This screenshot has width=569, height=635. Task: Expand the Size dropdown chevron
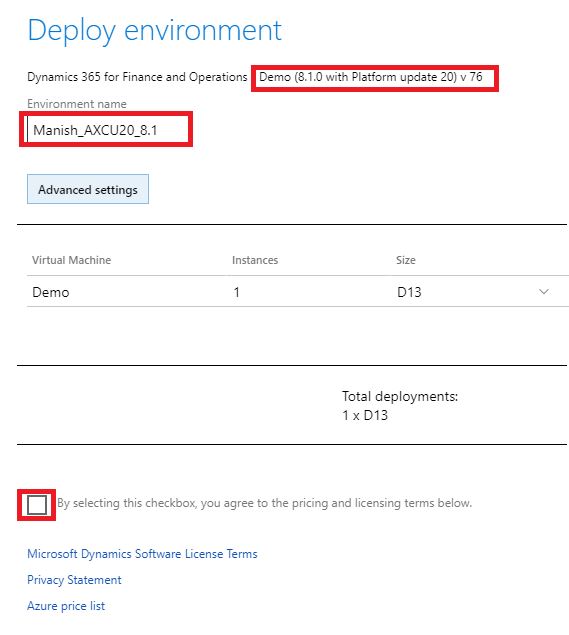pyautogui.click(x=544, y=292)
